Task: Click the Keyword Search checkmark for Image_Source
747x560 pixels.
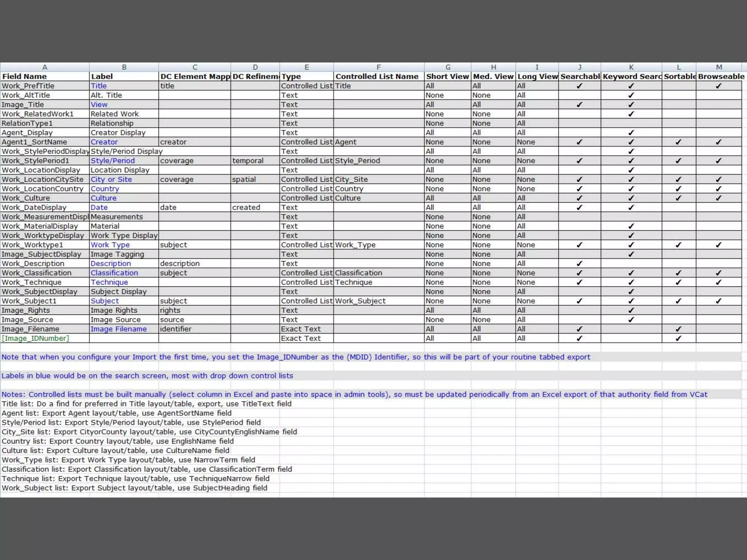Action: (x=631, y=320)
